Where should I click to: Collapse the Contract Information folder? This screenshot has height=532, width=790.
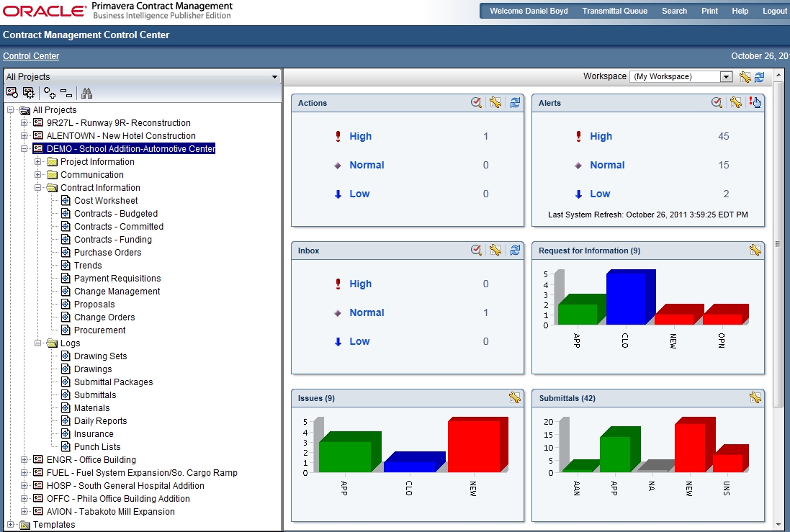37,187
